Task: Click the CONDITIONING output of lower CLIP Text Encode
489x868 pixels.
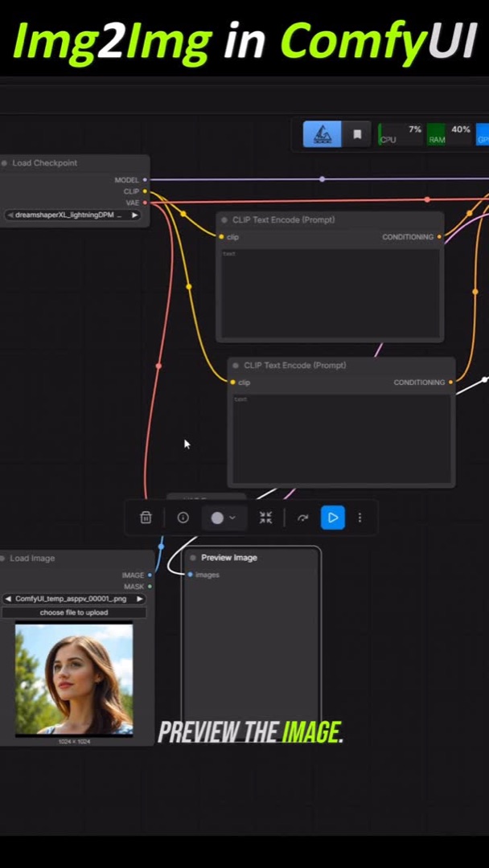Action: (450, 383)
